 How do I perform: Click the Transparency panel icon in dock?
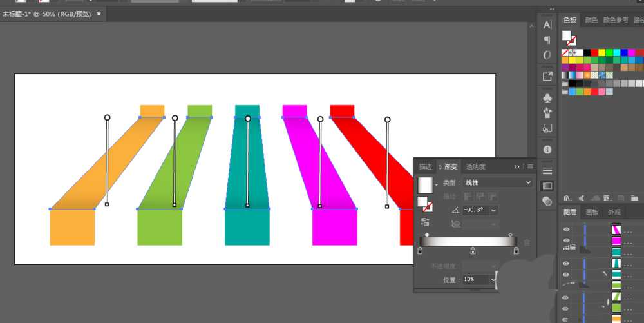pyautogui.click(x=547, y=201)
